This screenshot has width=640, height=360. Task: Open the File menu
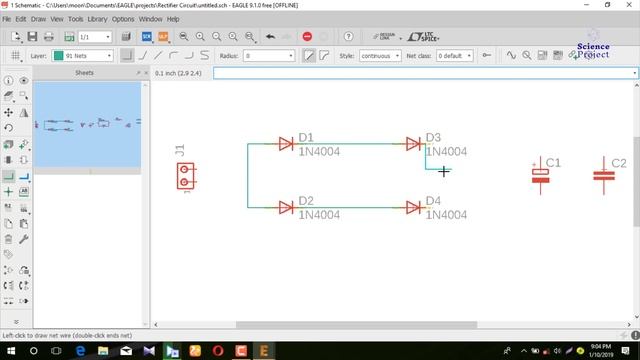(x=7, y=19)
